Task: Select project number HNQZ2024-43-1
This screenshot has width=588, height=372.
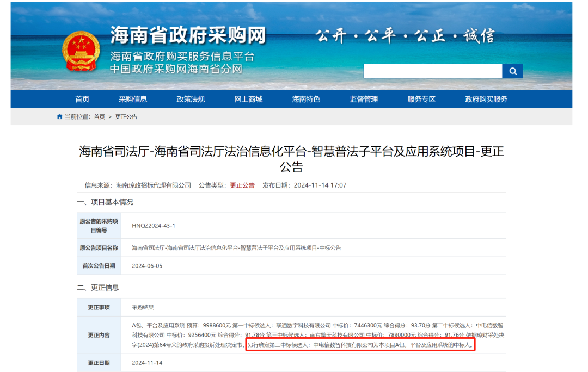Action: click(x=154, y=226)
